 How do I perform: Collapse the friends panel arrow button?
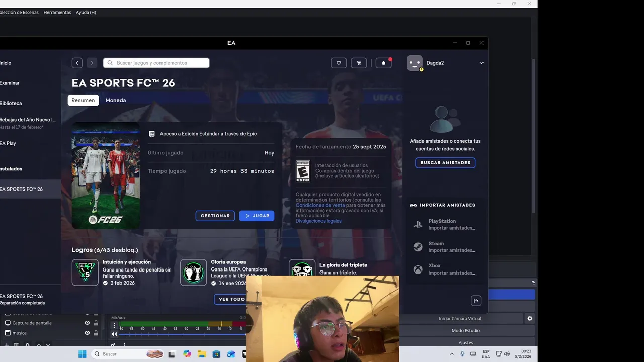(x=476, y=301)
